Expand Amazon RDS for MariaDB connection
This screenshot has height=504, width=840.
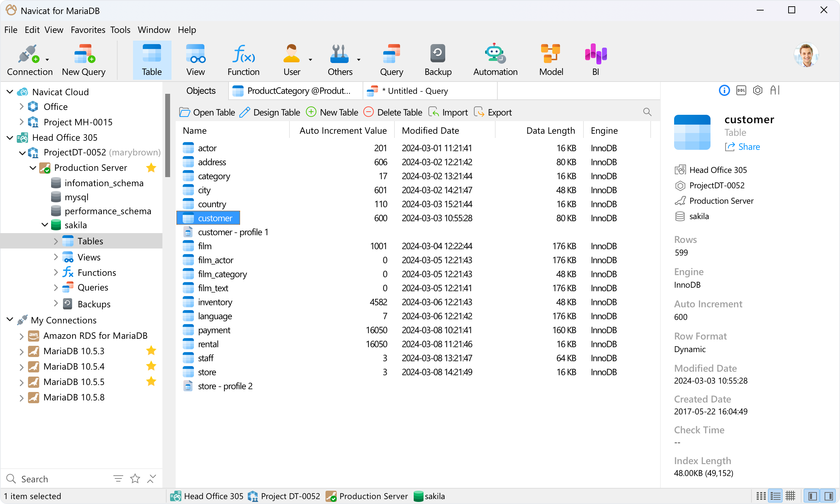coord(21,336)
